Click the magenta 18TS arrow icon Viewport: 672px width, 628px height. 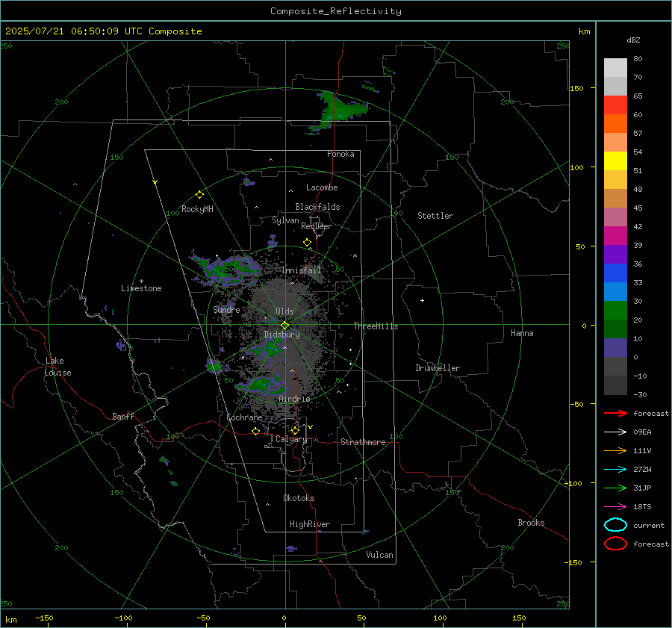click(x=615, y=507)
